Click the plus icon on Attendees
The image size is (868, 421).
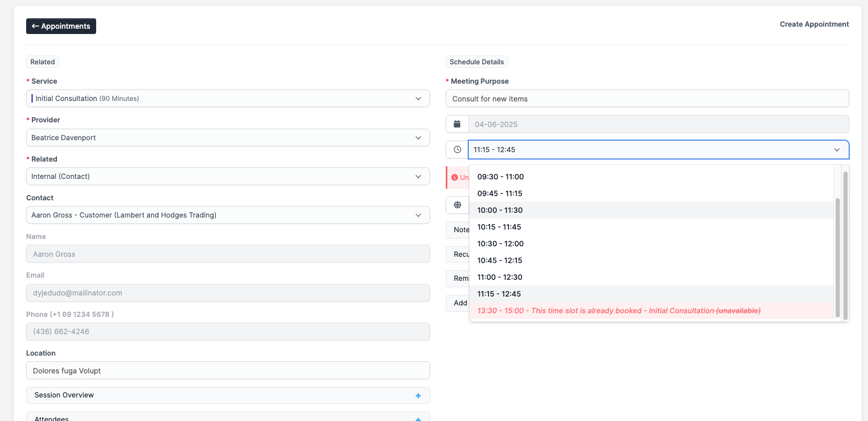coord(418,418)
